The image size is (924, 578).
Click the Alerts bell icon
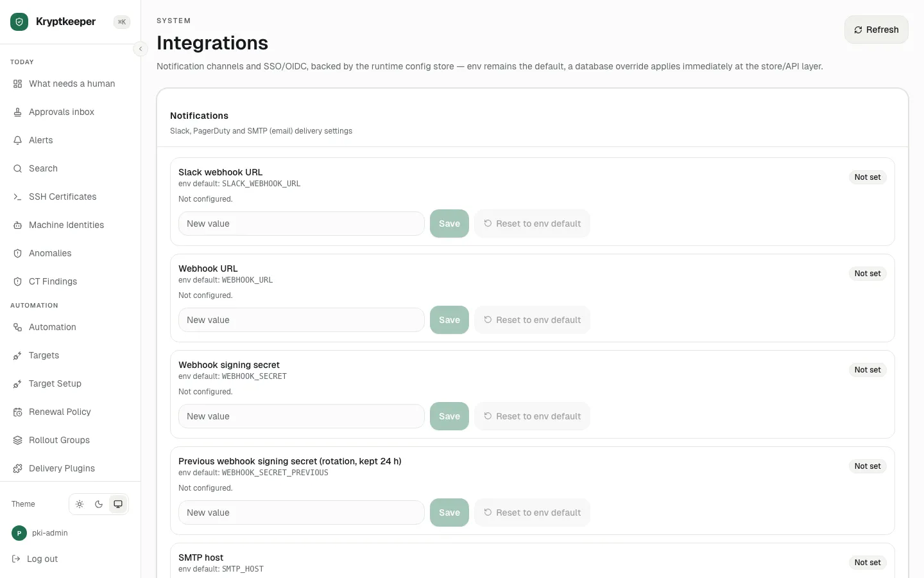[x=18, y=141]
